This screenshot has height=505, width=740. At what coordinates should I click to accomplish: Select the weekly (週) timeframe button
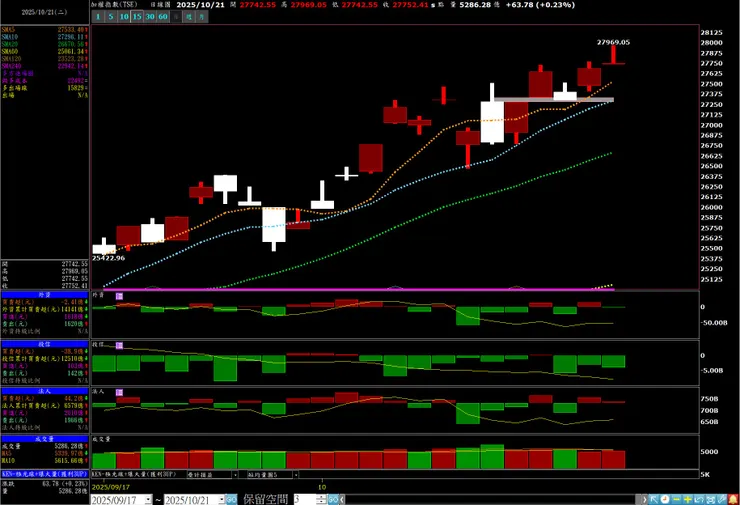point(189,17)
